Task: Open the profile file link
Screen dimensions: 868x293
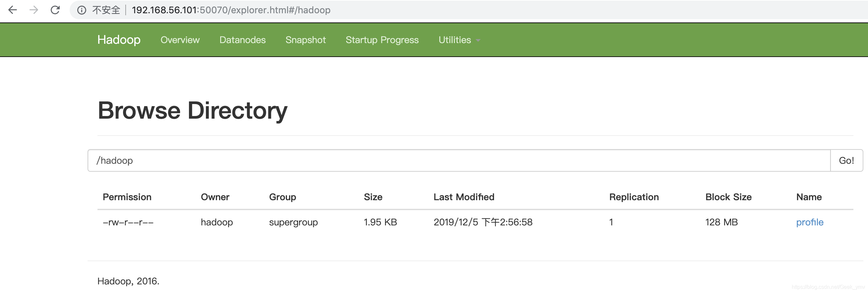Action: pyautogui.click(x=809, y=222)
